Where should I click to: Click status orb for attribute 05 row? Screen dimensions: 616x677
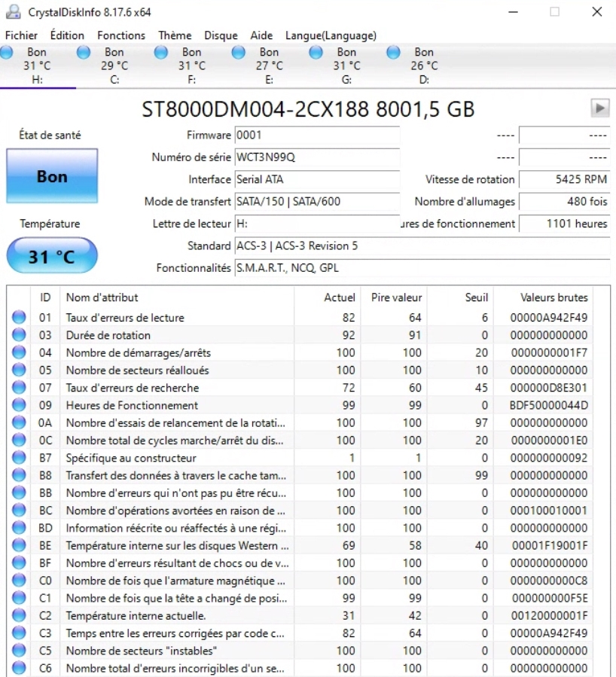point(19,371)
